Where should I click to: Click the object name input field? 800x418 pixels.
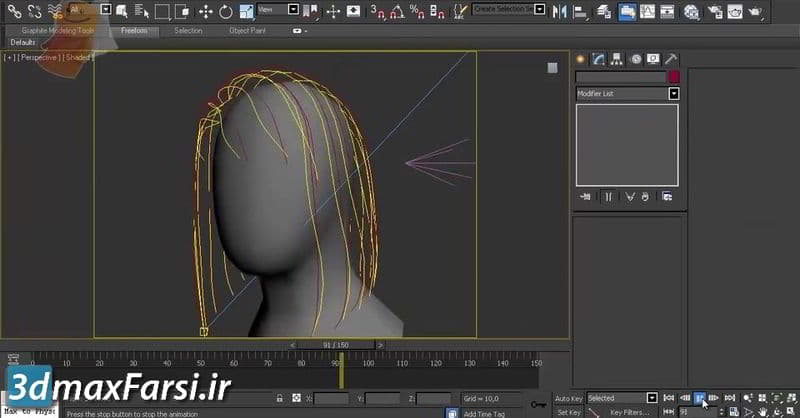[620, 77]
